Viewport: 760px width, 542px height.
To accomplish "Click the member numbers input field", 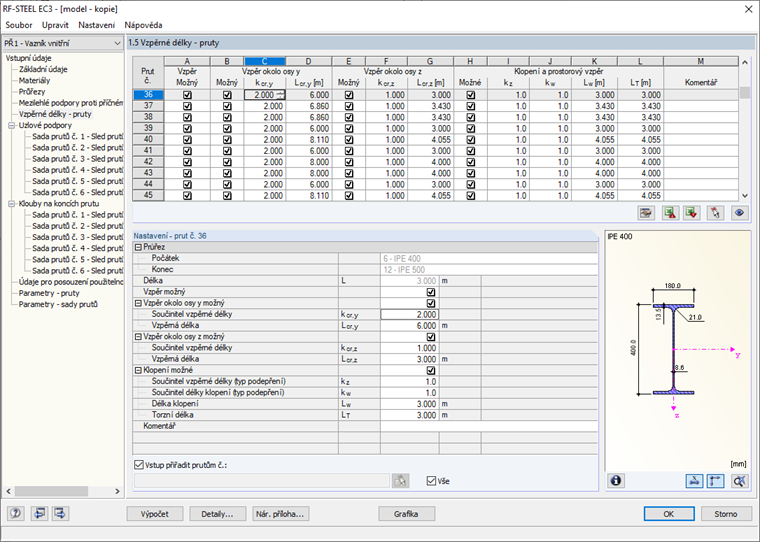I will pos(262,480).
